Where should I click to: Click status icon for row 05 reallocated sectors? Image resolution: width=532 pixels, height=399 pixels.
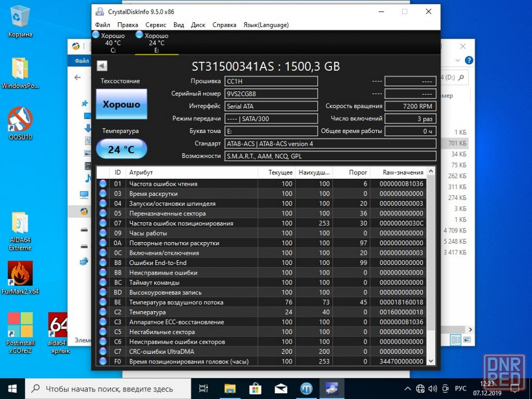pos(103,213)
